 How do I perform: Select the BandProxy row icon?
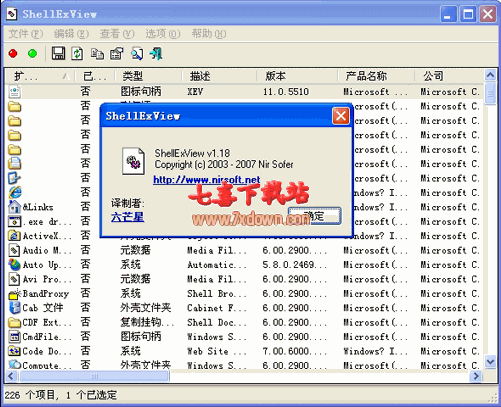tap(14, 294)
